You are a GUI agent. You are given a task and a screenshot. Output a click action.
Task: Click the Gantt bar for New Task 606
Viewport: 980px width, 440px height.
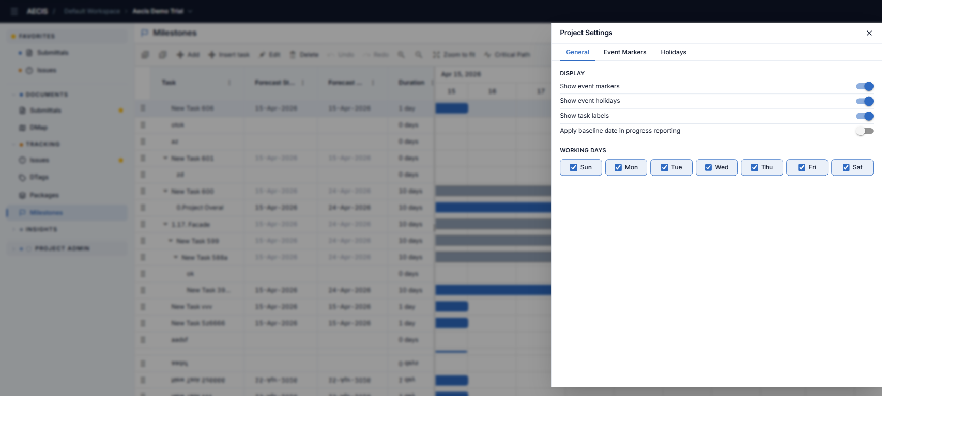452,108
